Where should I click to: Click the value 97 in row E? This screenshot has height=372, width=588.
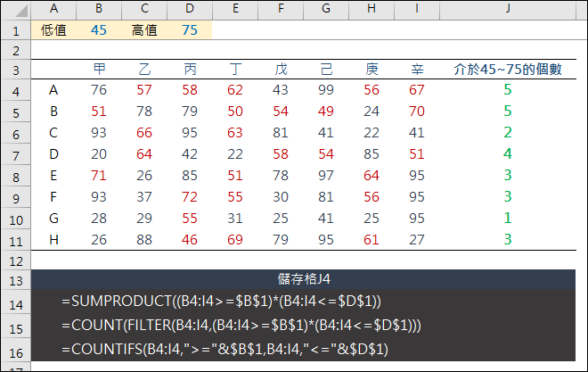(326, 176)
